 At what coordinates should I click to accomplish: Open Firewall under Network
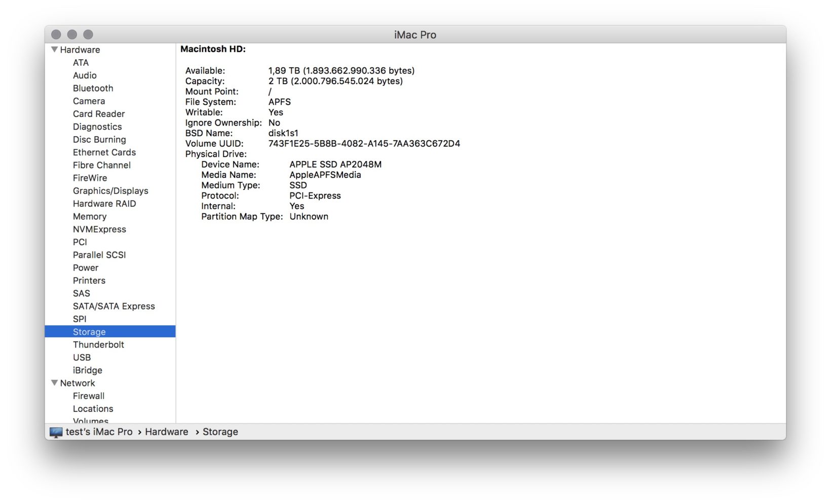[89, 396]
